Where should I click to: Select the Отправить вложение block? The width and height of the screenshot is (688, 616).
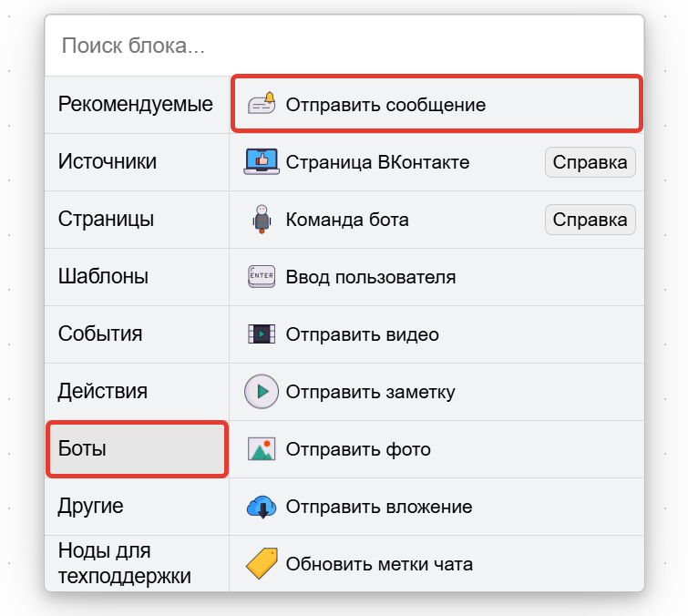[436, 507]
